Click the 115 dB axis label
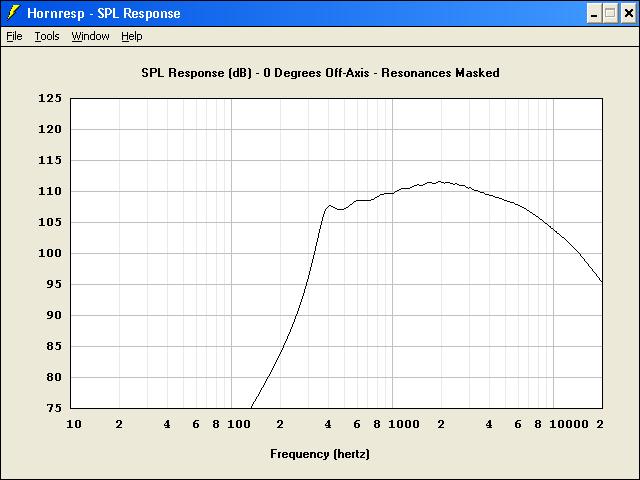This screenshot has height=480, width=640. tap(50, 160)
